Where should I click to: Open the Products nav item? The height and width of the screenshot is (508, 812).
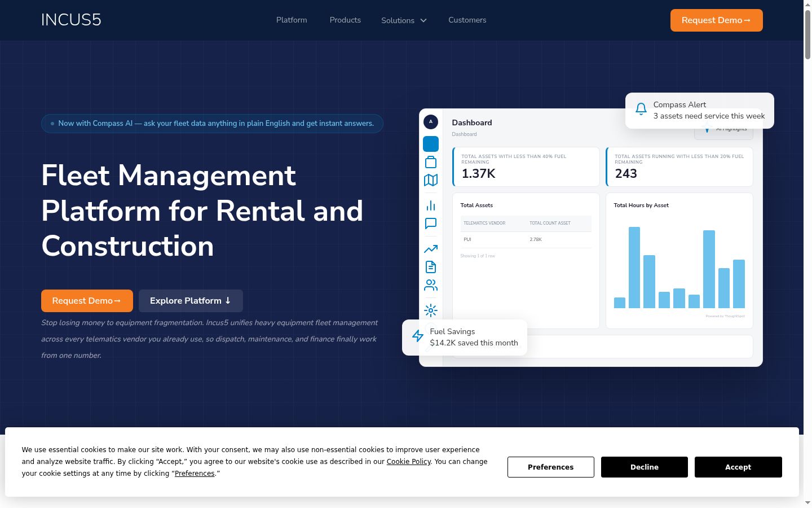pyautogui.click(x=345, y=20)
